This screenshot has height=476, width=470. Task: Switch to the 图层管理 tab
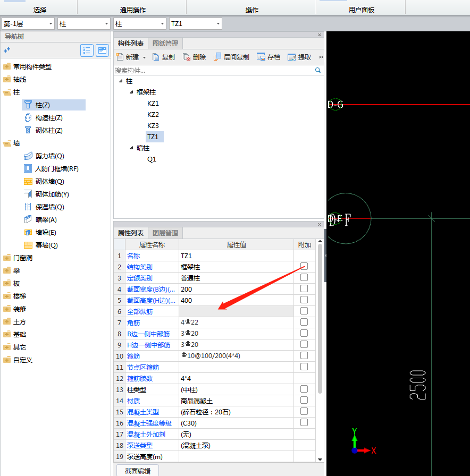(165, 233)
